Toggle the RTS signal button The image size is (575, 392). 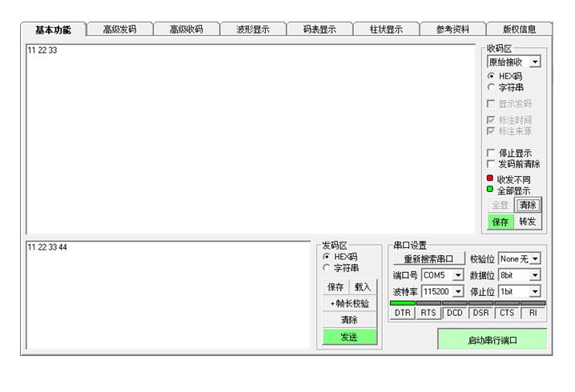(428, 313)
